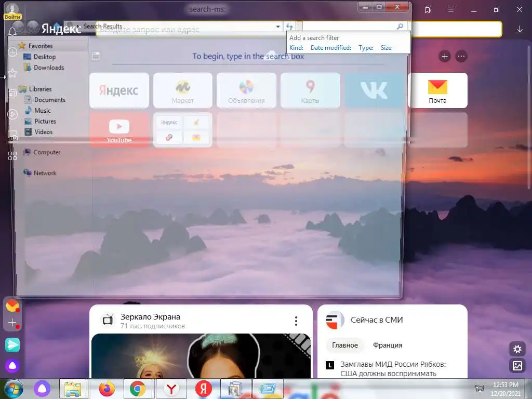Open background gallery image icon
This screenshot has height=399, width=532.
pyautogui.click(x=517, y=366)
